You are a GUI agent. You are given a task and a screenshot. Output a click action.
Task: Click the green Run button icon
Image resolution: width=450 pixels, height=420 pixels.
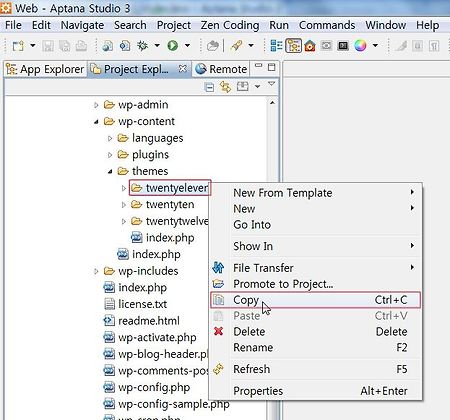point(173,45)
